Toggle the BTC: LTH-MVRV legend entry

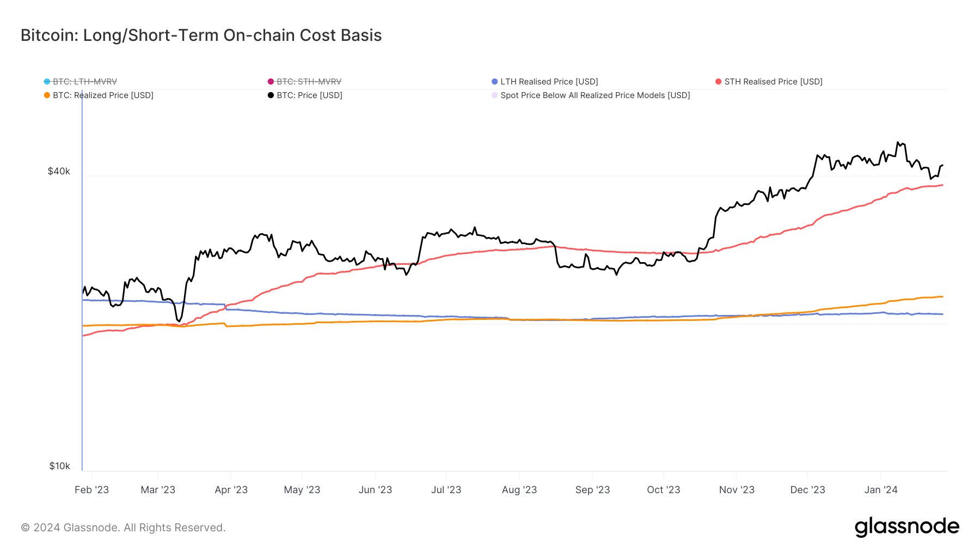tap(84, 82)
